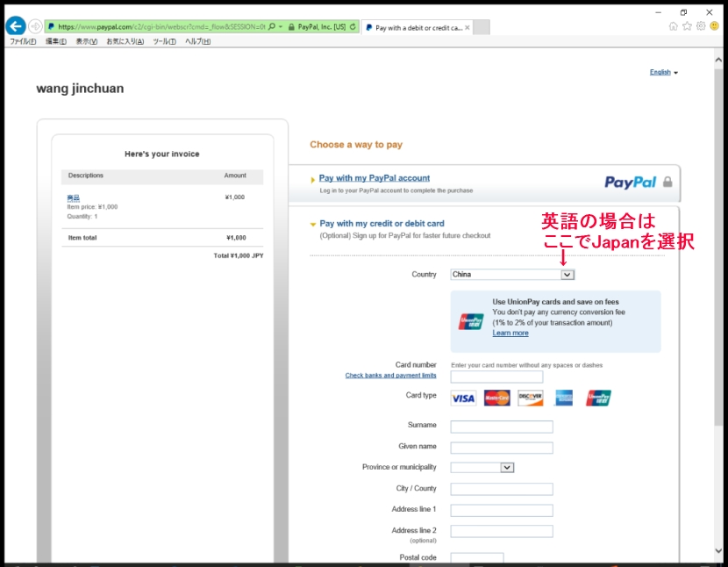
Task: Open the English language selector
Action: click(663, 72)
